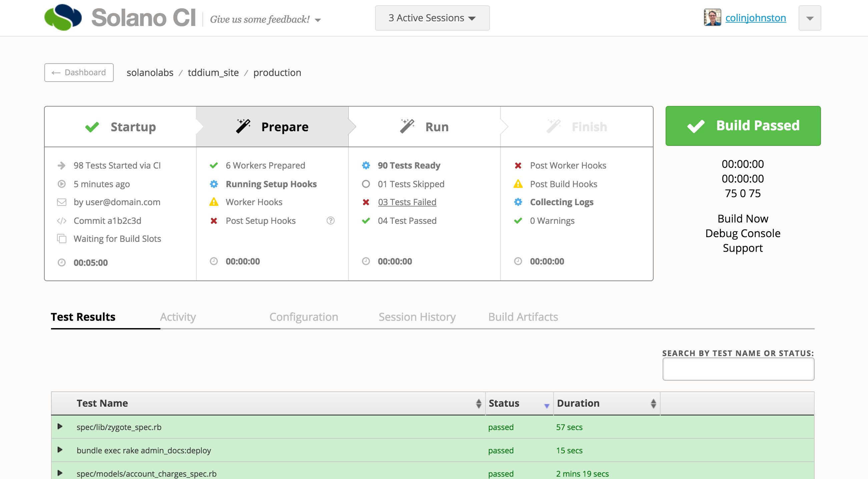Open the 03 Tests Failed link
Image resolution: width=868 pixels, height=479 pixels.
[407, 202]
